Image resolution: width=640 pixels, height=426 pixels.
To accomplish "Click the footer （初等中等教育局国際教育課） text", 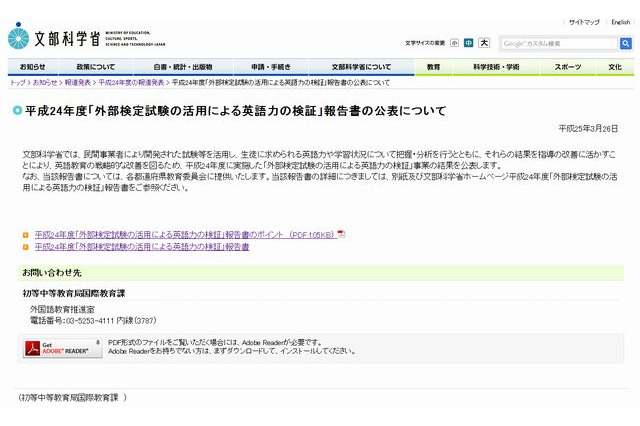I will click(72, 397).
